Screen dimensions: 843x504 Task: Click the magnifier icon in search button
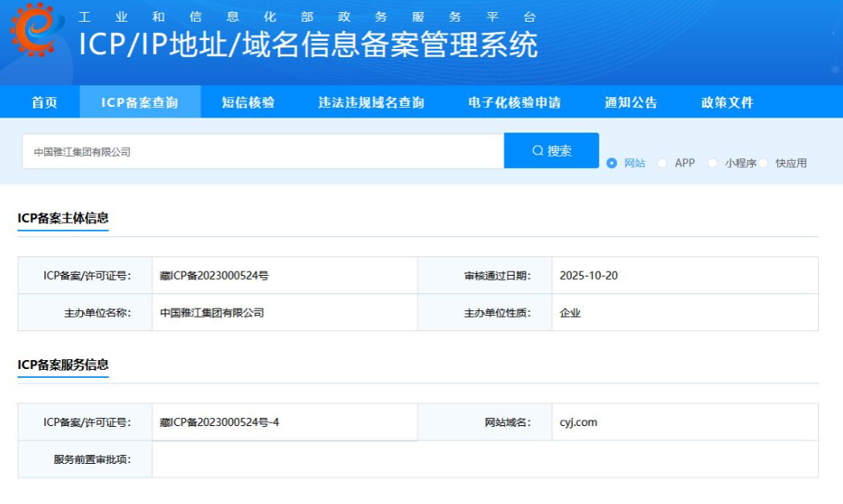click(x=537, y=151)
